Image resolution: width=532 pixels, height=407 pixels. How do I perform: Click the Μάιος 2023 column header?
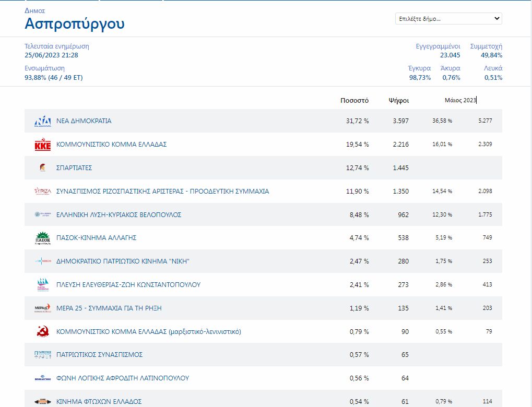[460, 100]
